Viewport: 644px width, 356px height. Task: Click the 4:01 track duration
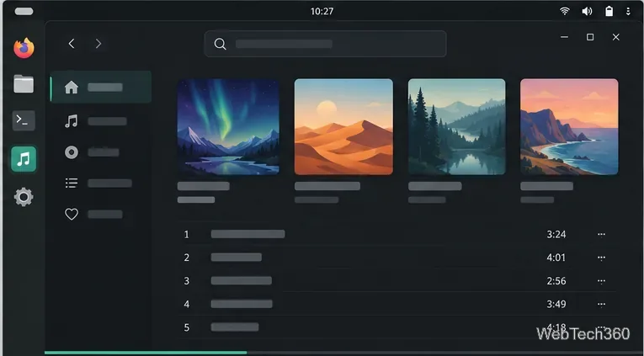click(556, 258)
